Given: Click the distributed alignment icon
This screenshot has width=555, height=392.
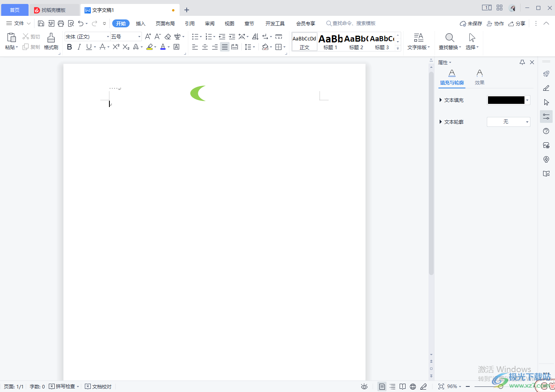Looking at the screenshot, I should [235, 47].
